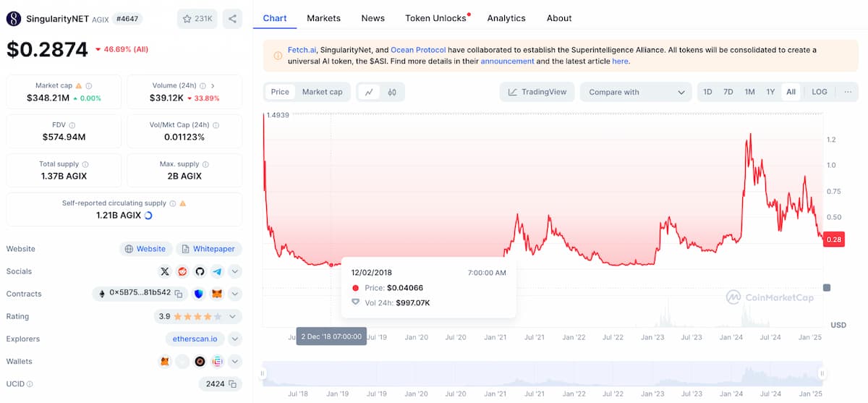868x403 pixels.
Task: Click the multicolor E wallet icon
Action: [217, 361]
